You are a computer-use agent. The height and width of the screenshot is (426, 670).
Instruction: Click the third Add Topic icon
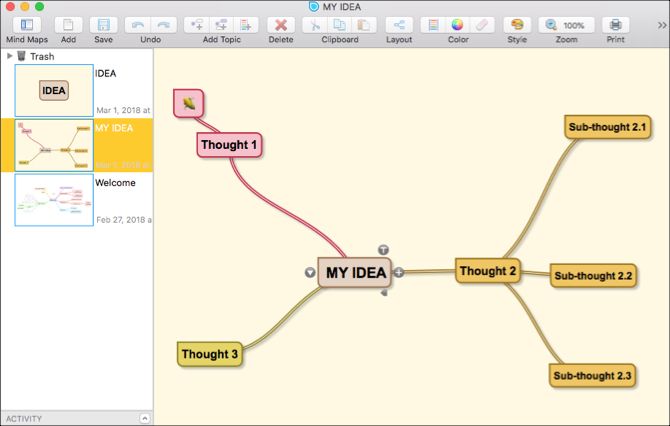tap(246, 25)
